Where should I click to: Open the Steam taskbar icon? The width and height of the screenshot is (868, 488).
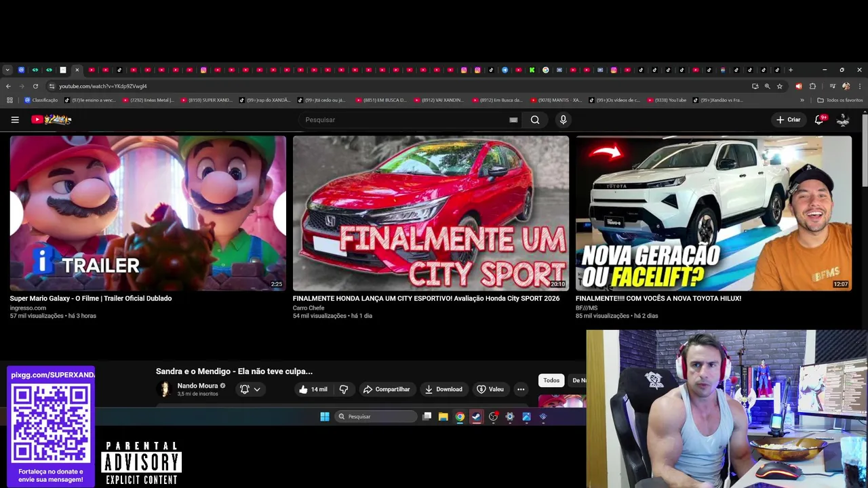(x=477, y=417)
